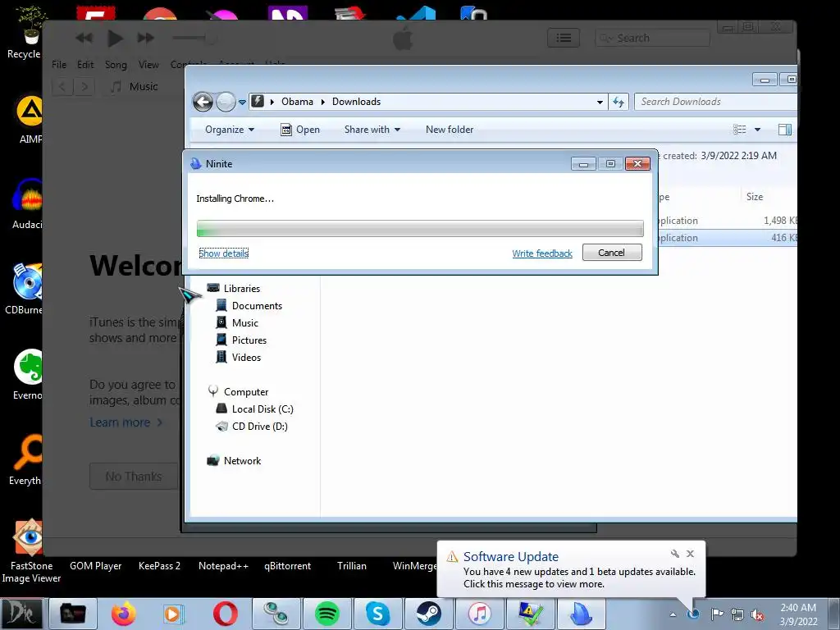Viewport: 840px width, 630px height.
Task: Open Steam from the taskbar
Action: [x=428, y=614]
